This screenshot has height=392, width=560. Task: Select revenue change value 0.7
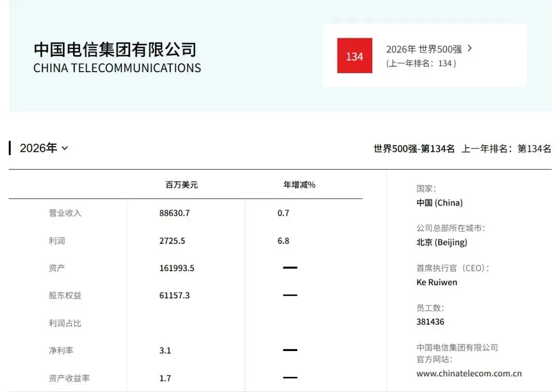283,213
